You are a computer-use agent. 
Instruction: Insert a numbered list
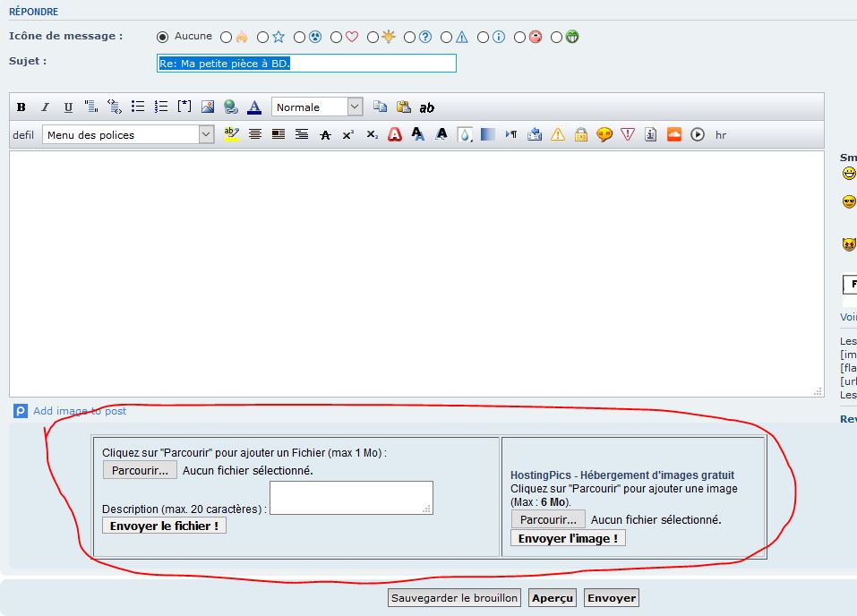(160, 107)
